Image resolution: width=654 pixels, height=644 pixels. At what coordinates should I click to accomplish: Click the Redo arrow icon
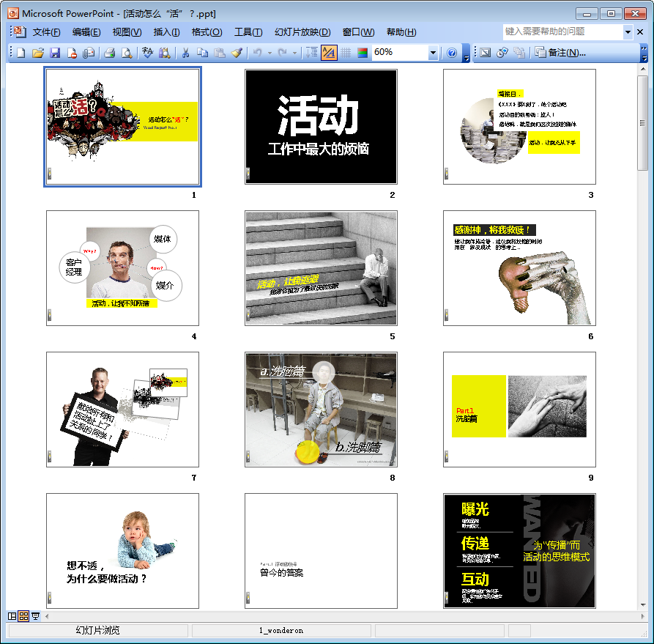pos(283,53)
